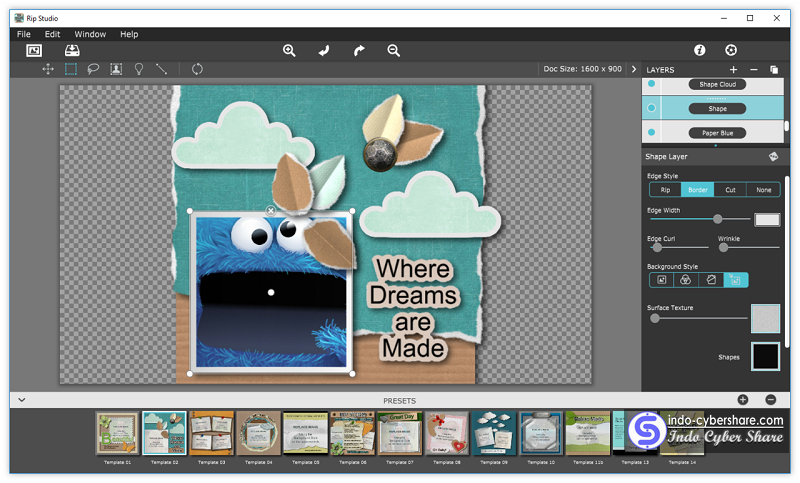800x483 pixels.
Task: Apply preset Template 05
Action: (306, 434)
